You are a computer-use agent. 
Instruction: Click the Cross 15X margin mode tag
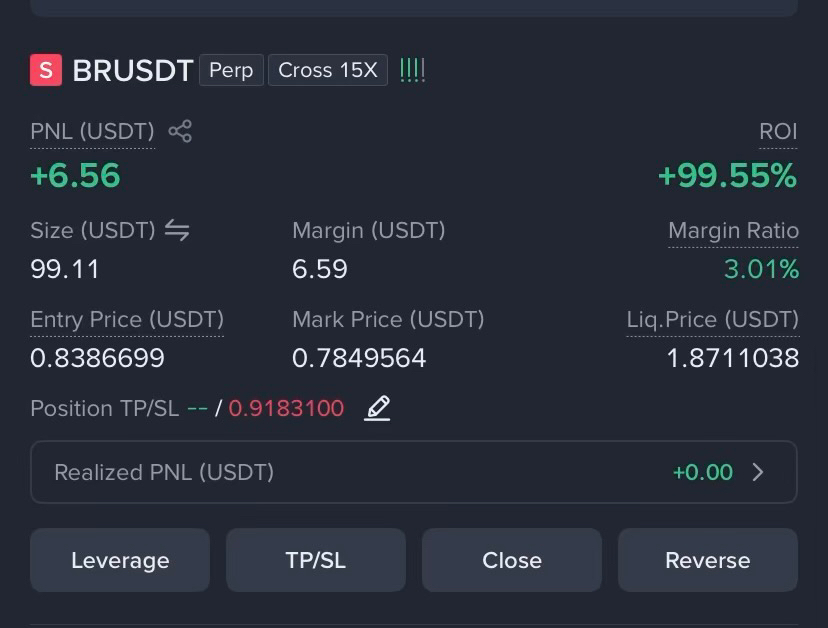[328, 70]
